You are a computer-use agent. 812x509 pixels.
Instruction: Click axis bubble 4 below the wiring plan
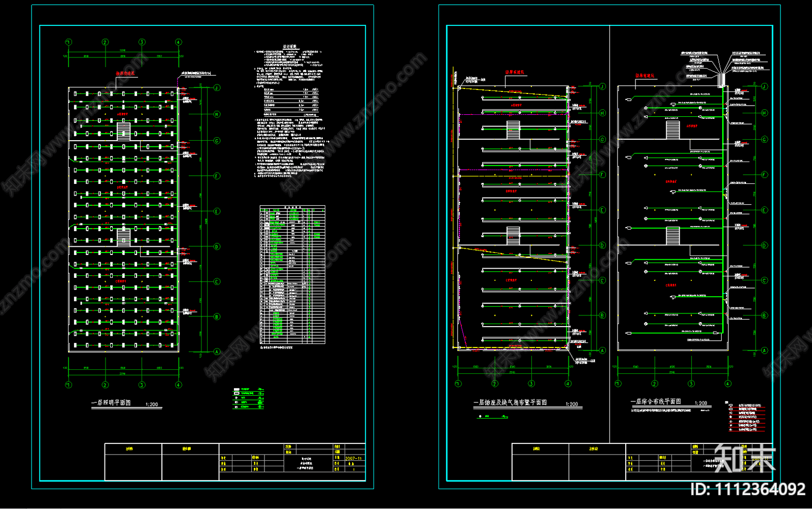(x=728, y=384)
